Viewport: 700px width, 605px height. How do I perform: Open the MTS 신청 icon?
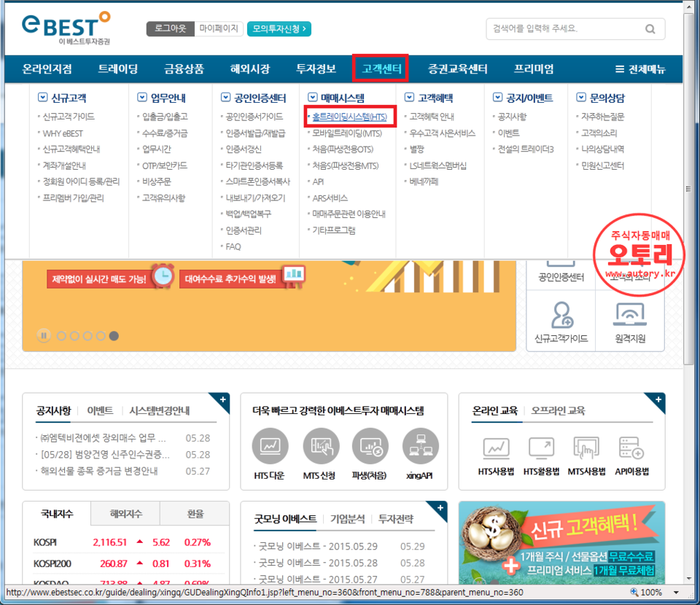point(321,446)
